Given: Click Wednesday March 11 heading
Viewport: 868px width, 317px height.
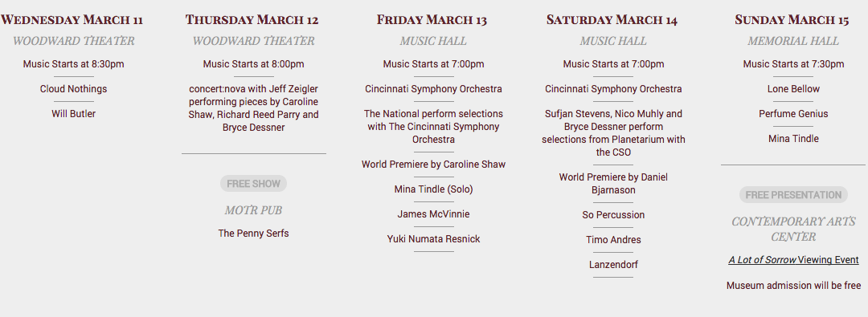Looking at the screenshot, I should (72, 20).
